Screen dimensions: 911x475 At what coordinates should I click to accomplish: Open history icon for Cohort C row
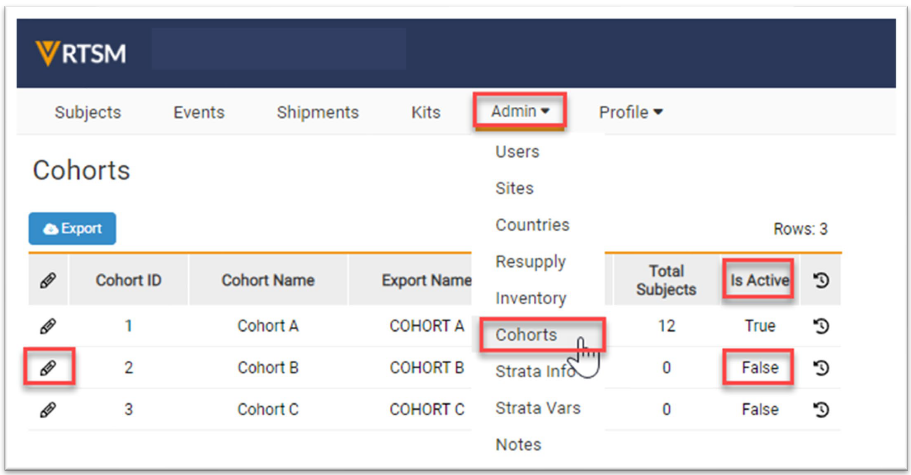point(821,409)
